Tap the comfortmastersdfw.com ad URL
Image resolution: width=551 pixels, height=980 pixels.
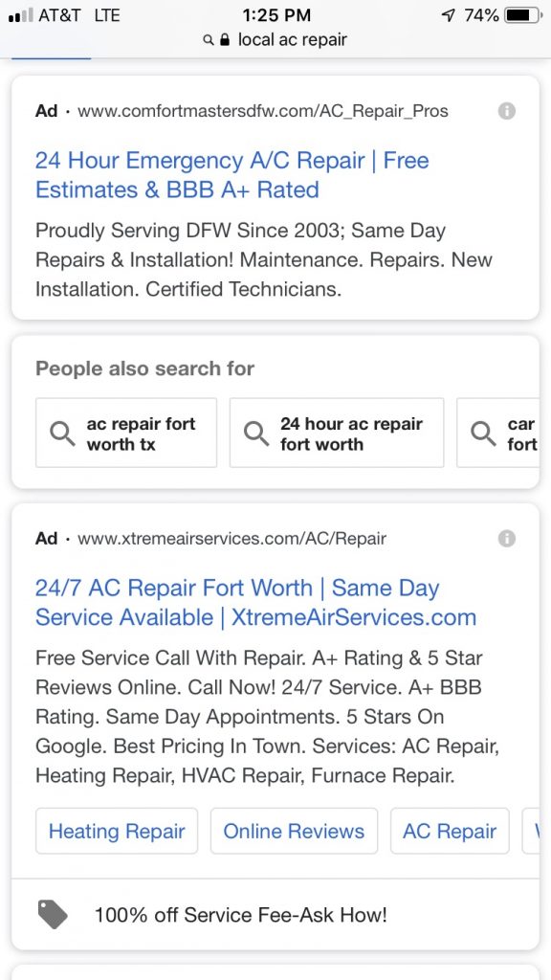(262, 111)
